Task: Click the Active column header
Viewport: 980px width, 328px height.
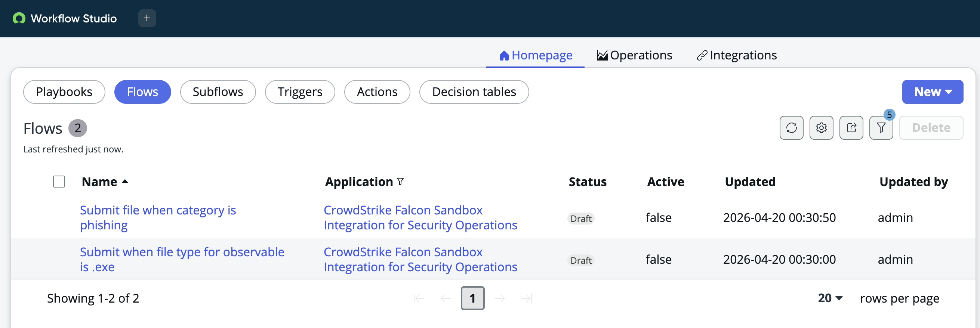Action: click(665, 182)
